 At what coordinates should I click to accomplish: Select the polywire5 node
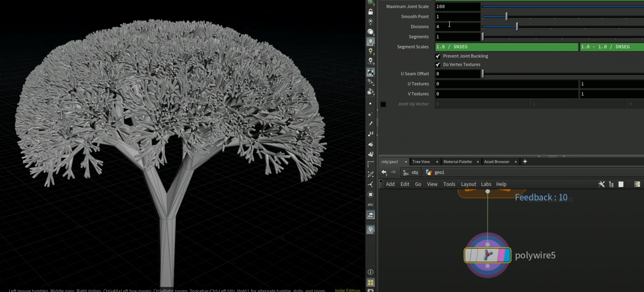click(487, 255)
